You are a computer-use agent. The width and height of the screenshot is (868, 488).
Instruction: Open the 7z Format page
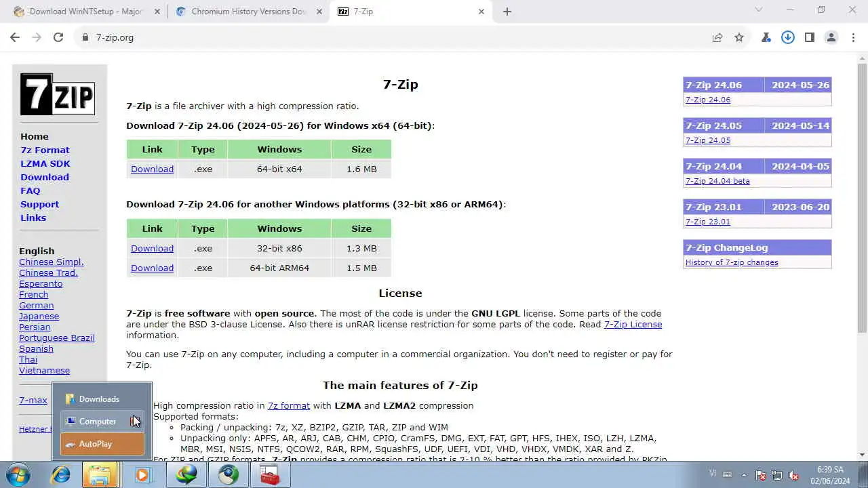pos(45,150)
